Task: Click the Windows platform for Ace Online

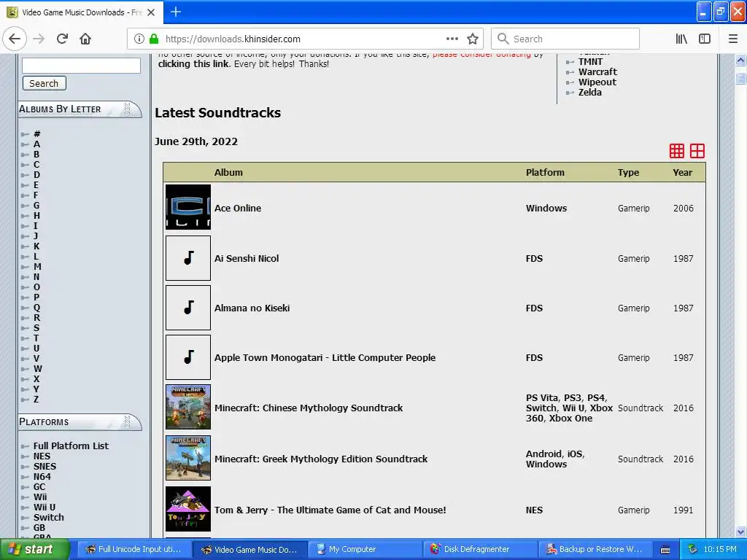Action: 546,208
